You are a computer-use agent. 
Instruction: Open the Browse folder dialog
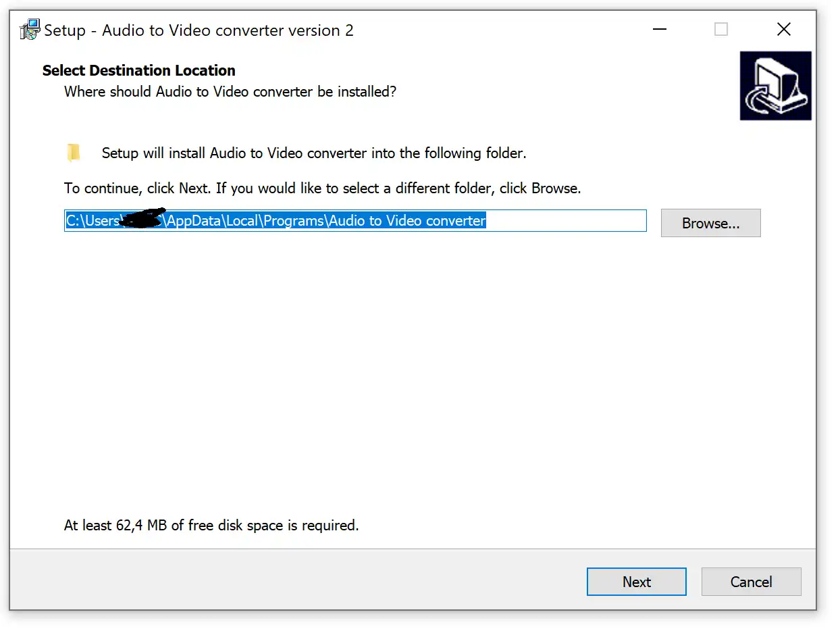pyautogui.click(x=710, y=224)
